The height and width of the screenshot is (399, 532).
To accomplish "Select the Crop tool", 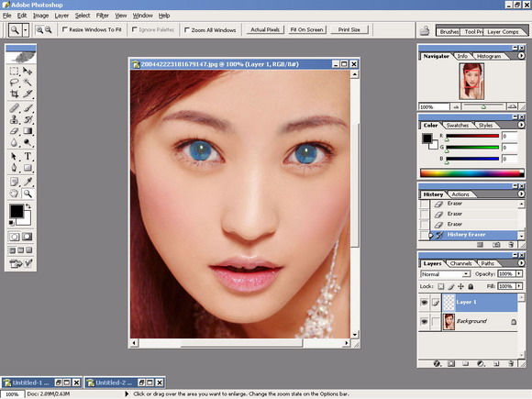I will point(15,94).
